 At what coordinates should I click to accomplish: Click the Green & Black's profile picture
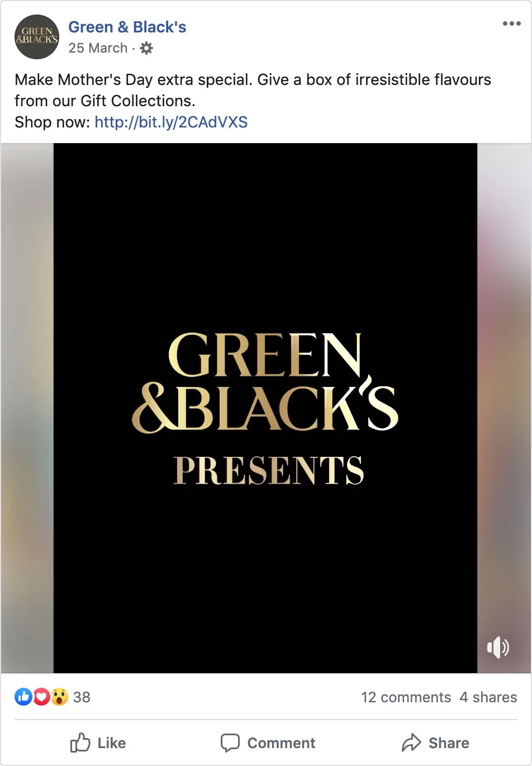coord(36,37)
